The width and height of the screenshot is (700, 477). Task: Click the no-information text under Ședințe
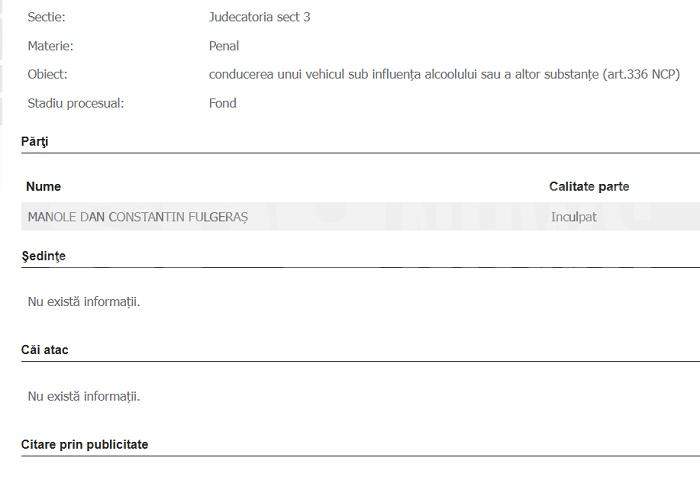coord(84,302)
